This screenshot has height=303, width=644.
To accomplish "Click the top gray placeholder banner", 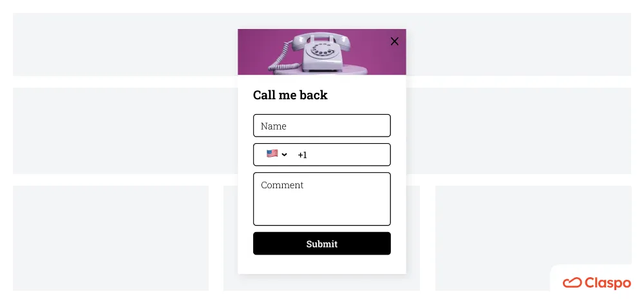I will tap(123, 44).
